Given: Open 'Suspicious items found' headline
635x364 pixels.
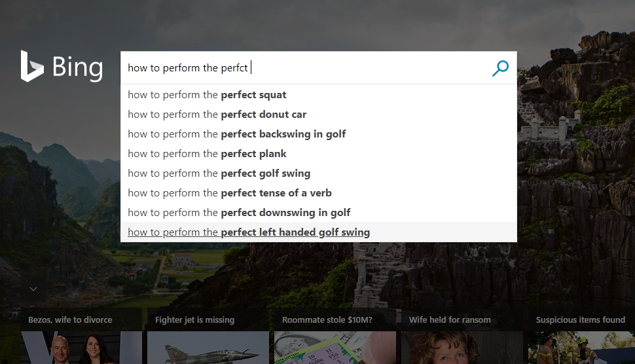Looking at the screenshot, I should pos(580,319).
